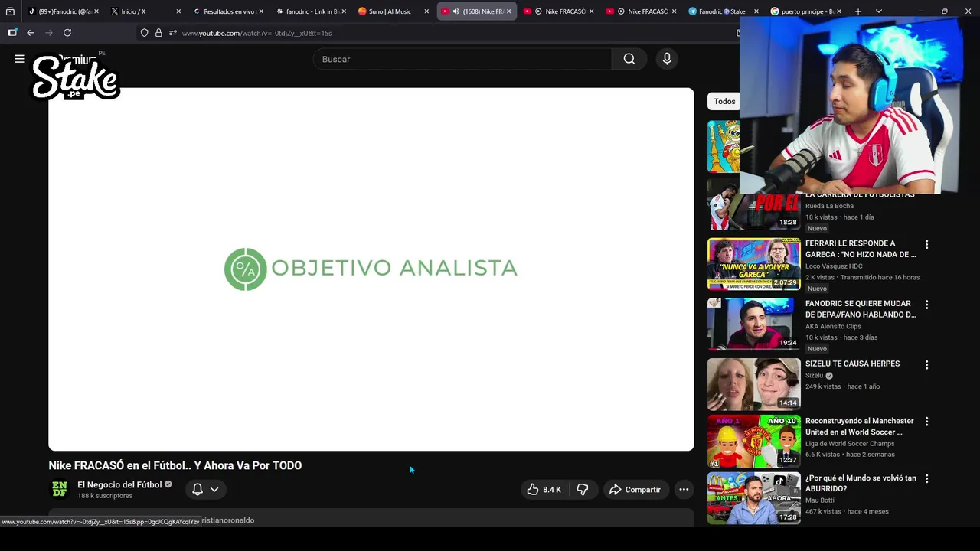Open Liga de World Soccer Champs channel link

[850, 444]
